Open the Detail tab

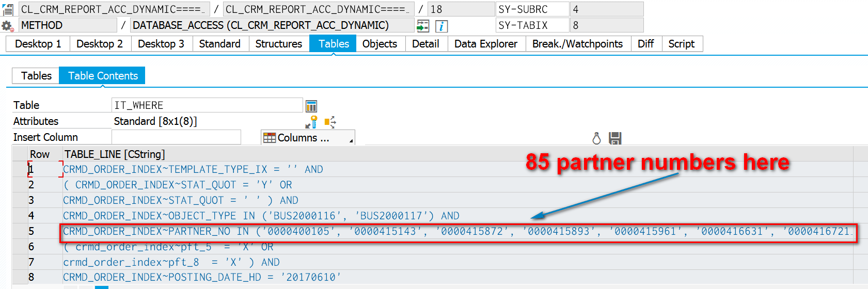[x=426, y=44]
